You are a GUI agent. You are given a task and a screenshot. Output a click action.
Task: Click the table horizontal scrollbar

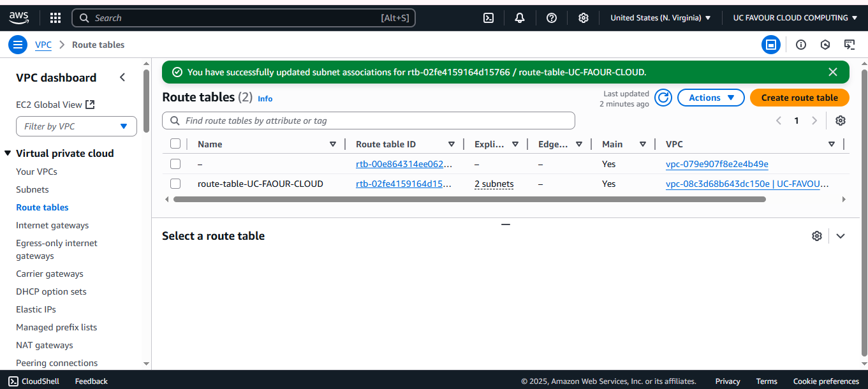tap(469, 199)
